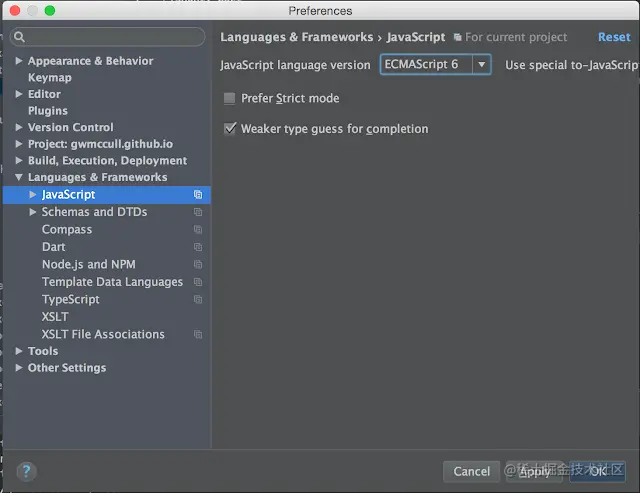Click project-level icon beside Compass
This screenshot has width=640, height=493.
click(x=198, y=230)
